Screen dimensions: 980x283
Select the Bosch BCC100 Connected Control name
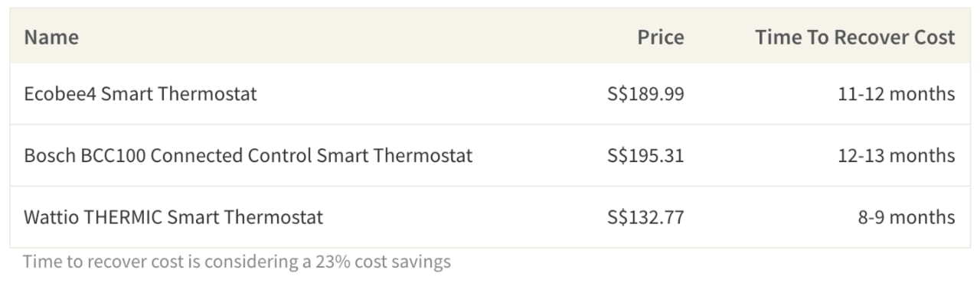click(x=249, y=155)
